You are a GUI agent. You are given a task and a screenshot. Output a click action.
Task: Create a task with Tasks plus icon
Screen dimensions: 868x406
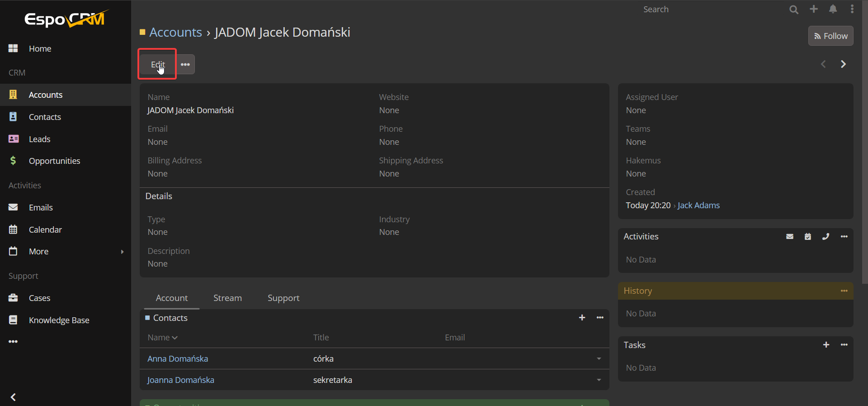(826, 345)
